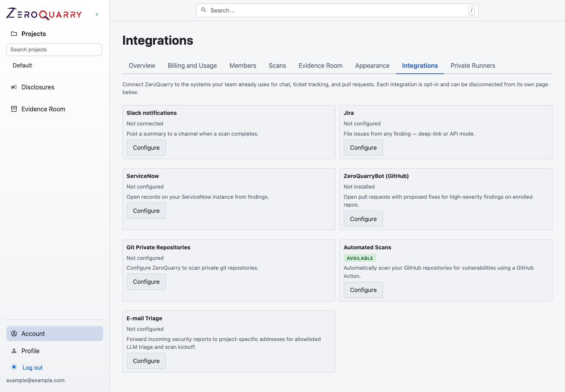Switch to the Members tab
565x392 pixels.
(243, 65)
